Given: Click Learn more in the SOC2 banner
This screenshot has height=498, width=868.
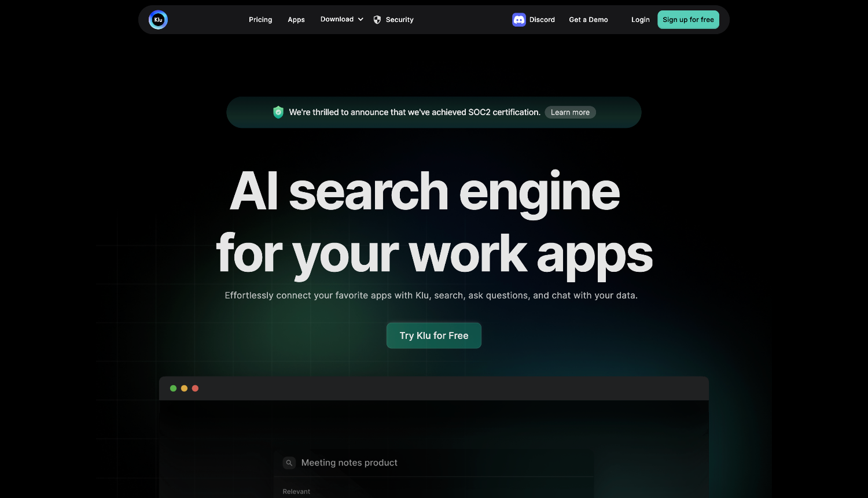Looking at the screenshot, I should (570, 112).
